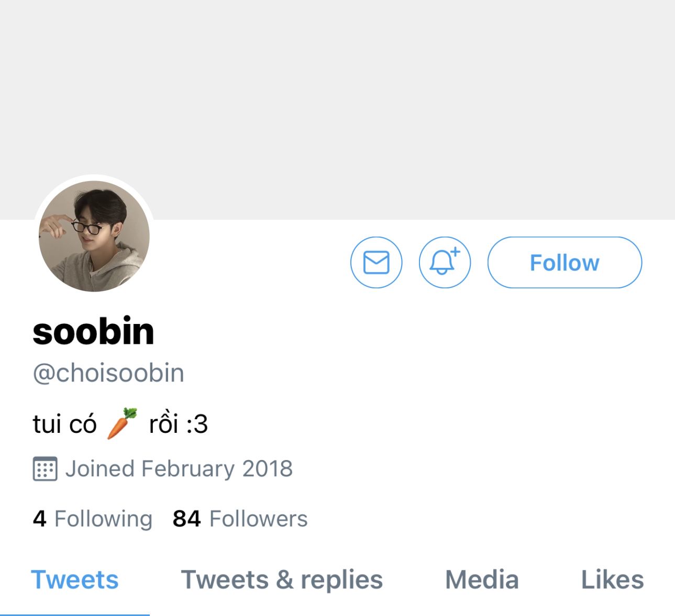Switch to the Tweets & replies tab
This screenshot has height=616, width=675.
coord(282,580)
